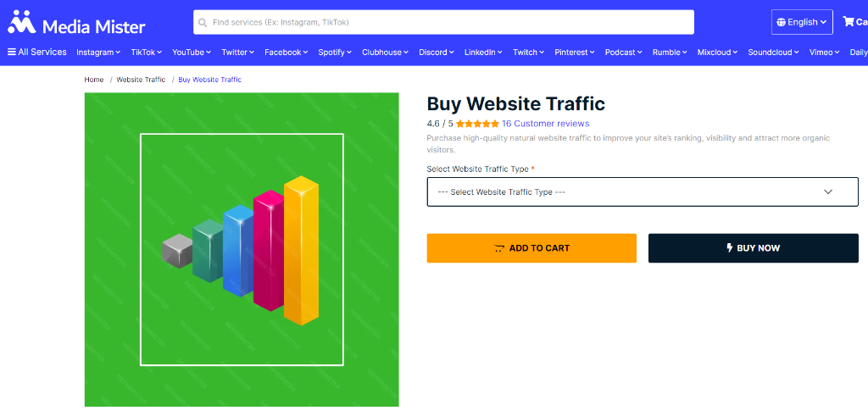Click the Website Traffic breadcrumb
Viewport: 868px width, 416px height.
[x=141, y=80]
